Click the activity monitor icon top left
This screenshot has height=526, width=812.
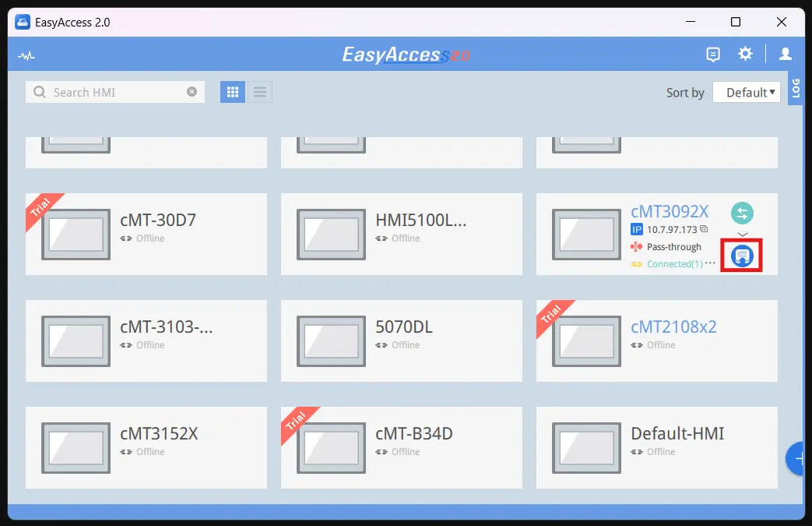pos(26,55)
